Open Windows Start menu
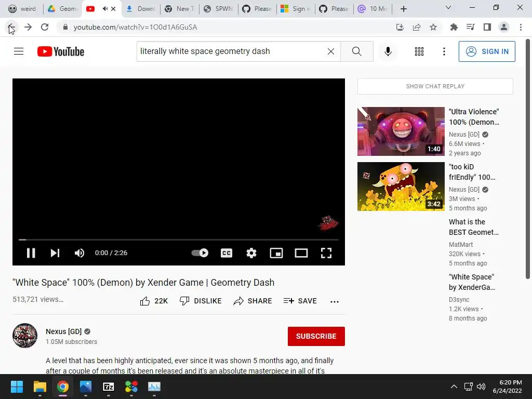Image resolution: width=532 pixels, height=399 pixels. point(17,387)
